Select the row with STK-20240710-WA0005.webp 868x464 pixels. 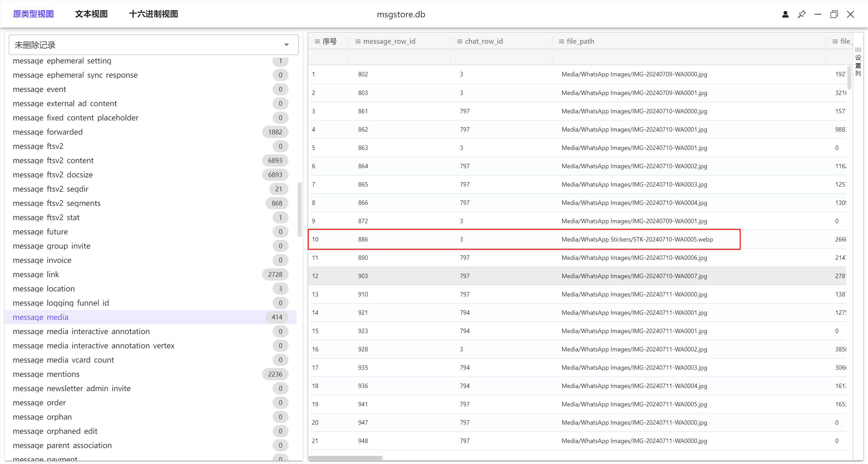tap(524, 239)
